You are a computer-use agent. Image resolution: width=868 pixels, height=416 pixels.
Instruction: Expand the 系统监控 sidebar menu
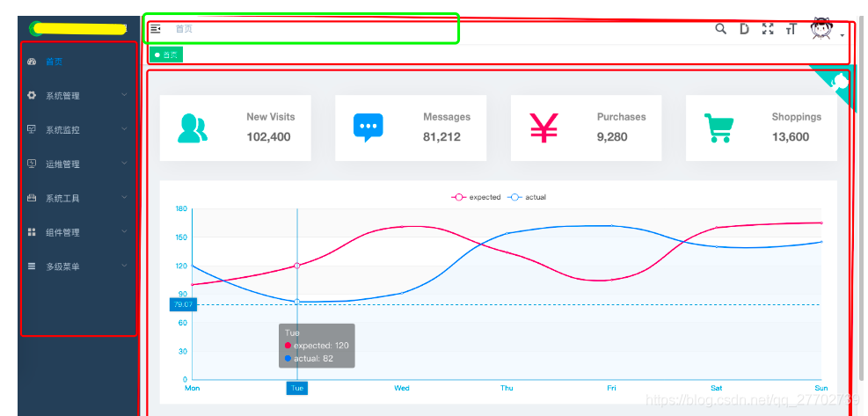point(77,130)
